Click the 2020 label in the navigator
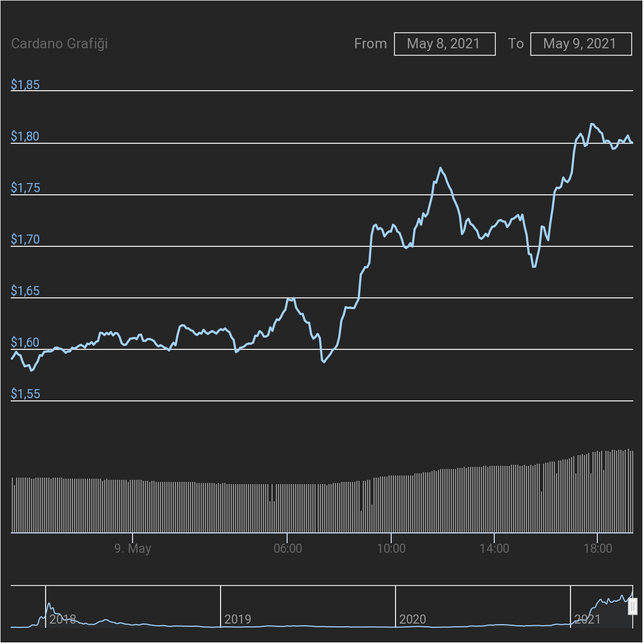Viewport: 644px width, 644px height. [x=413, y=619]
